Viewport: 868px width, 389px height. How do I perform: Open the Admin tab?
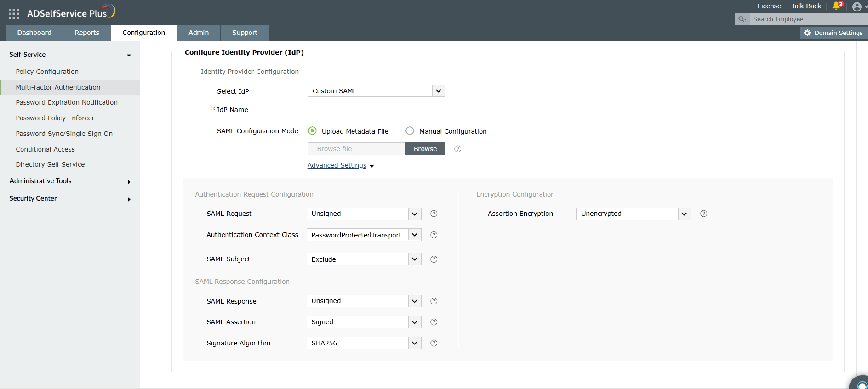199,33
